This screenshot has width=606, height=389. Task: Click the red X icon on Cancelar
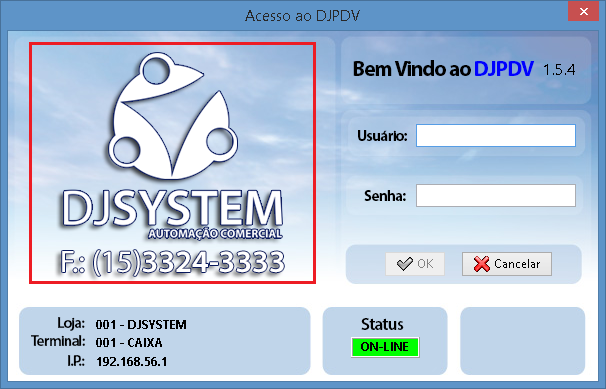pos(482,264)
